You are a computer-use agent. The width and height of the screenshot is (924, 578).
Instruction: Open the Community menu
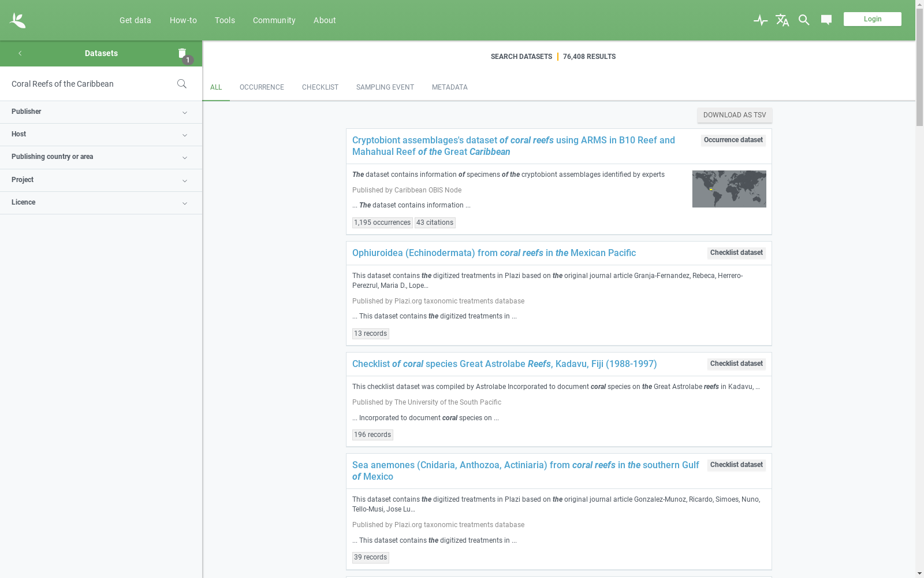point(274,20)
